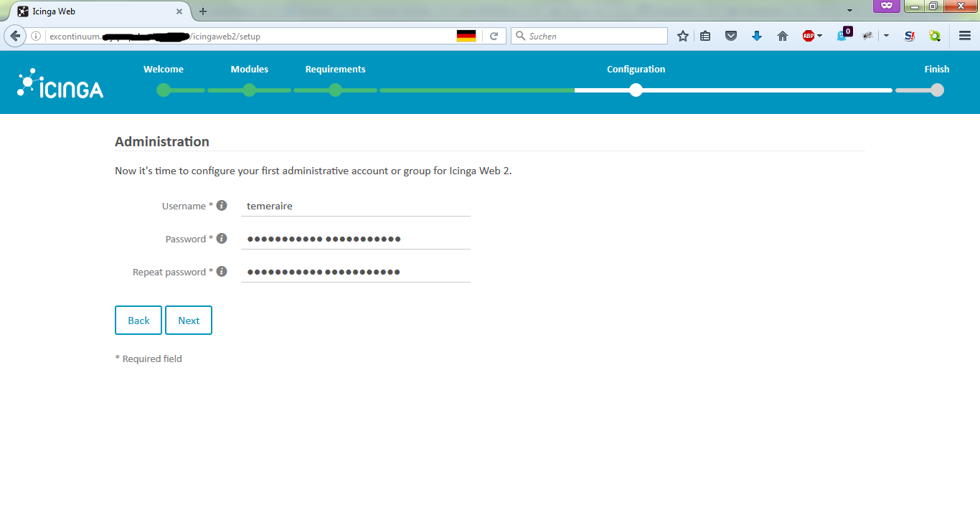Expand the Adblock Plus dropdown arrow

click(820, 36)
